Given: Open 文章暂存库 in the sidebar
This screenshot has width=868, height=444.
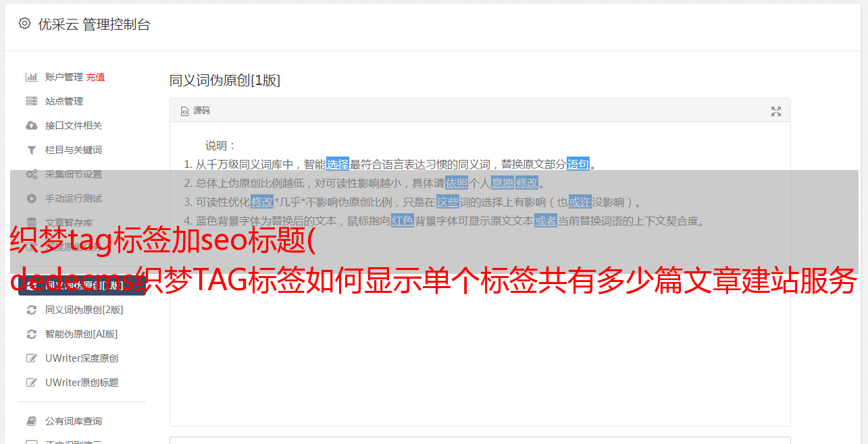Looking at the screenshot, I should (x=68, y=223).
